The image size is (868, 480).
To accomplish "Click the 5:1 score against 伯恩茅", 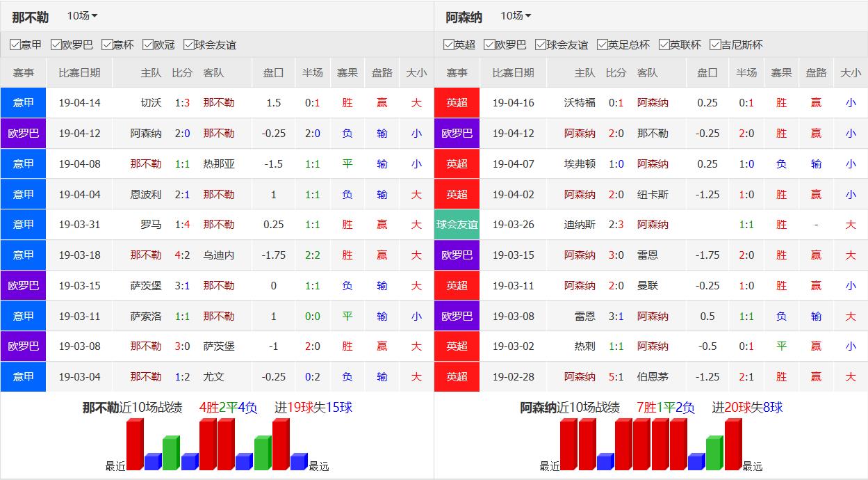I will pos(616,376).
